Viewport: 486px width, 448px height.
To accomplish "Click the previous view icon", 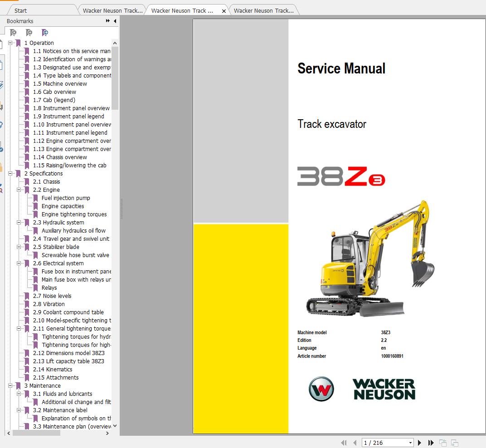I will [443, 443].
